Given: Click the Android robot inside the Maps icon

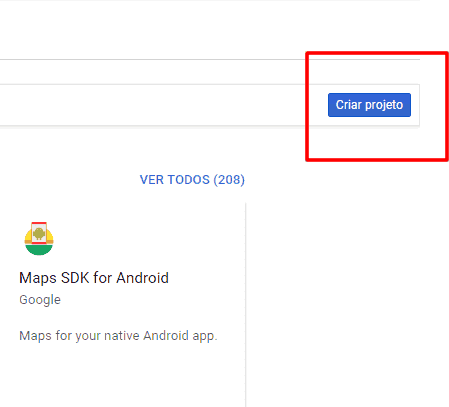Looking at the screenshot, I should tap(39, 234).
